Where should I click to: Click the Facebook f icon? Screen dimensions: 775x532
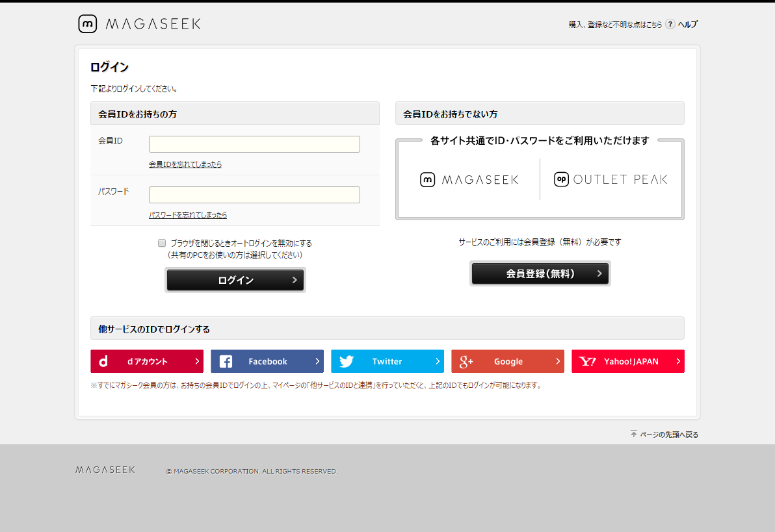226,362
